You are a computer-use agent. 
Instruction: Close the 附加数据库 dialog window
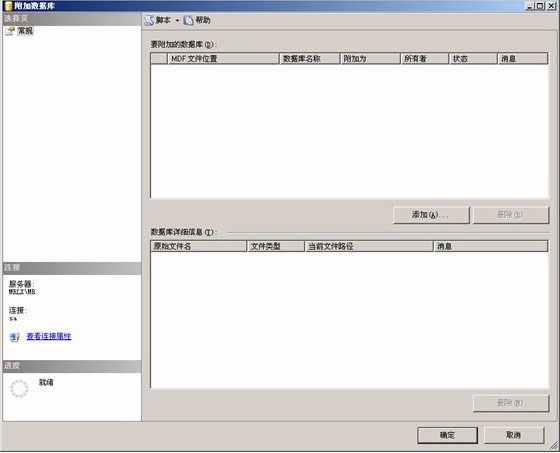552,6
